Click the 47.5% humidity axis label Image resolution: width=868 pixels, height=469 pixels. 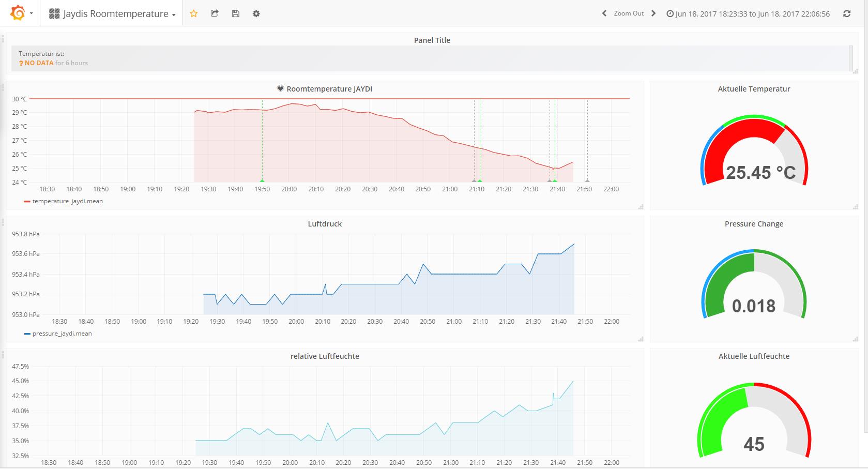21,366
